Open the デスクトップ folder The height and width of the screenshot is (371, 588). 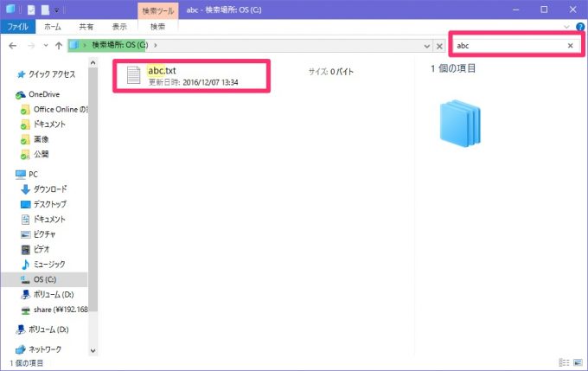[x=50, y=204]
